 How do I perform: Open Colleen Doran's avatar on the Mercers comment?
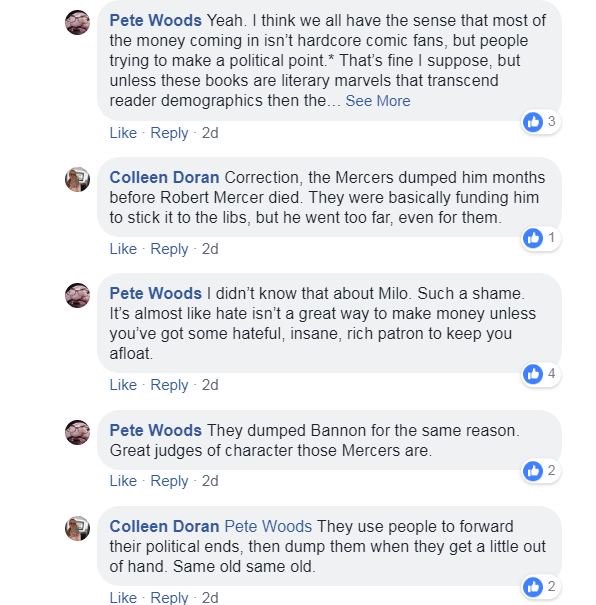click(78, 179)
